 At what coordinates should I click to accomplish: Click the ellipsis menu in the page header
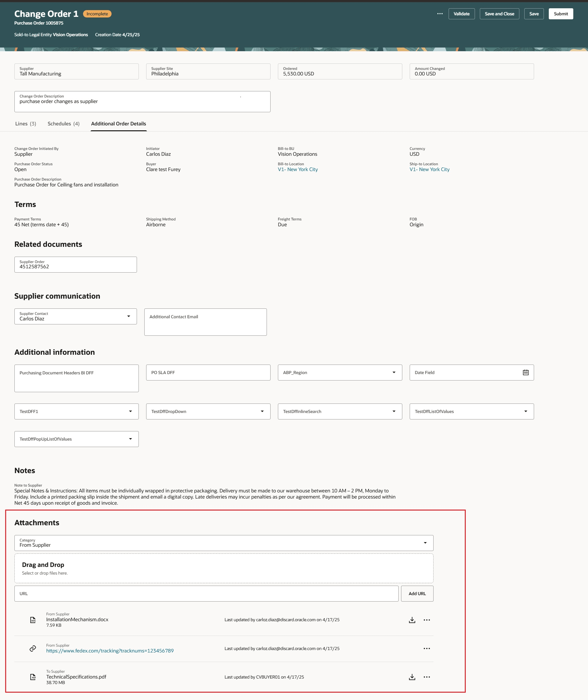point(440,14)
